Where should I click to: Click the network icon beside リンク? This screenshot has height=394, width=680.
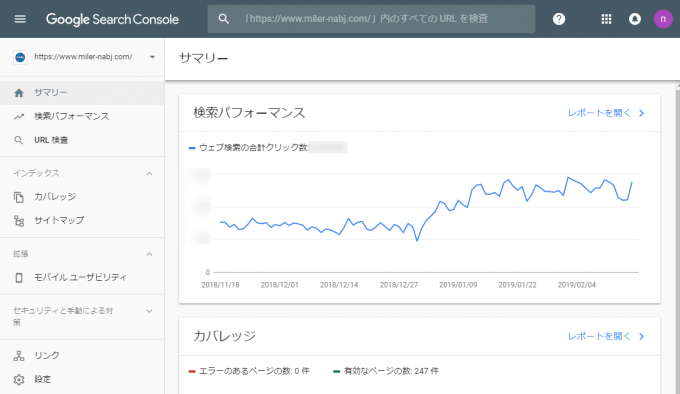[x=19, y=356]
